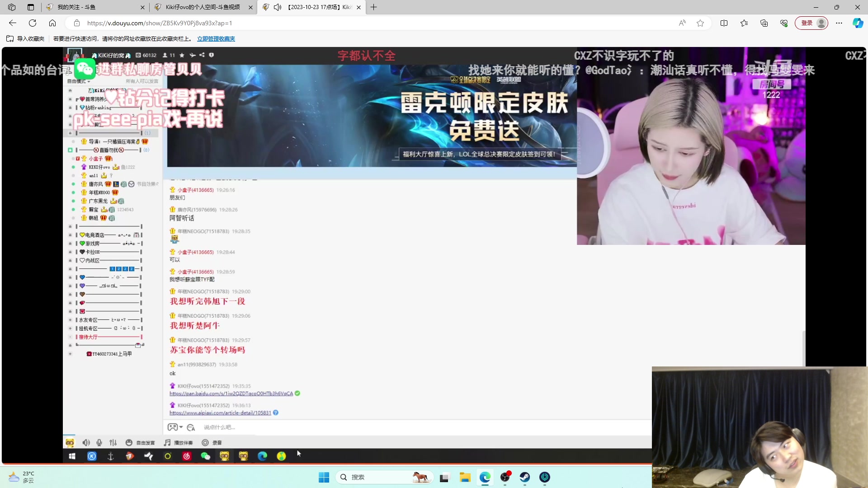
Task: Click the 录音 record icon
Action: pyautogui.click(x=205, y=443)
